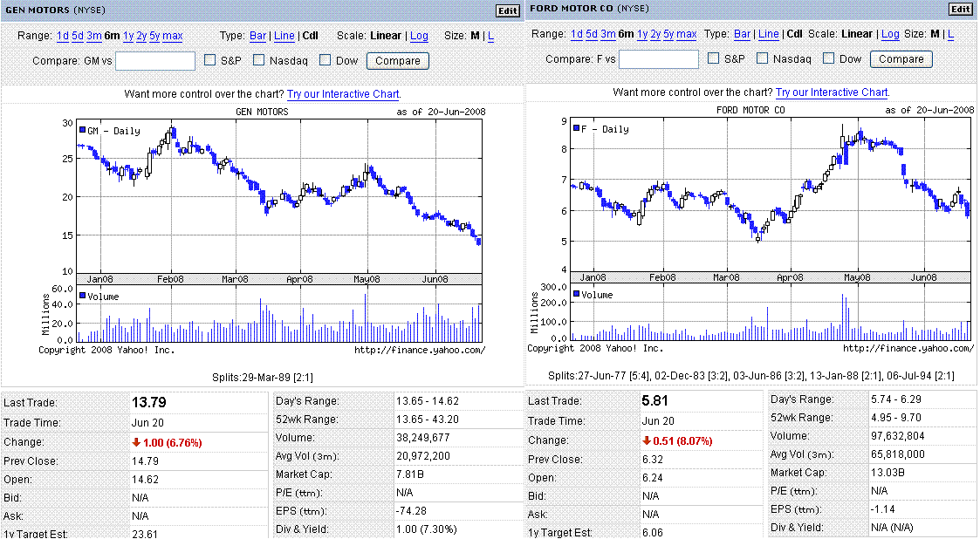Switch GM chart type to Bar
Image resolution: width=980 pixels, height=539 pixels.
tap(257, 36)
